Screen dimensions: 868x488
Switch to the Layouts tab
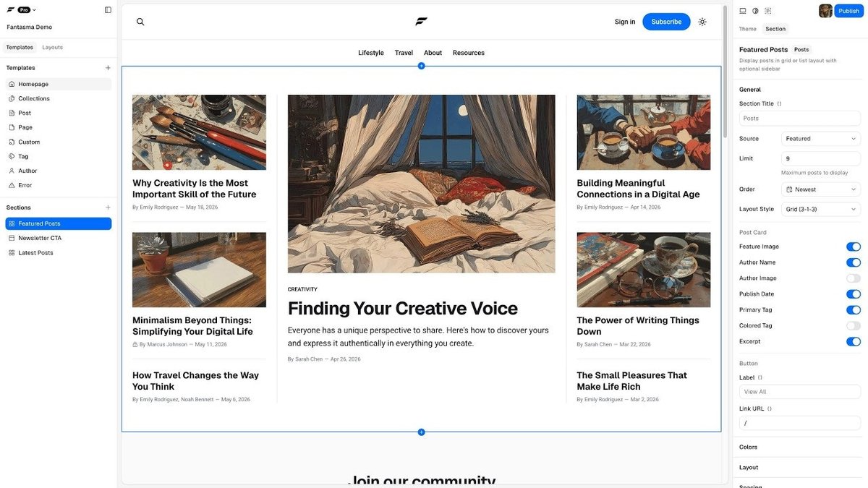[x=53, y=48]
